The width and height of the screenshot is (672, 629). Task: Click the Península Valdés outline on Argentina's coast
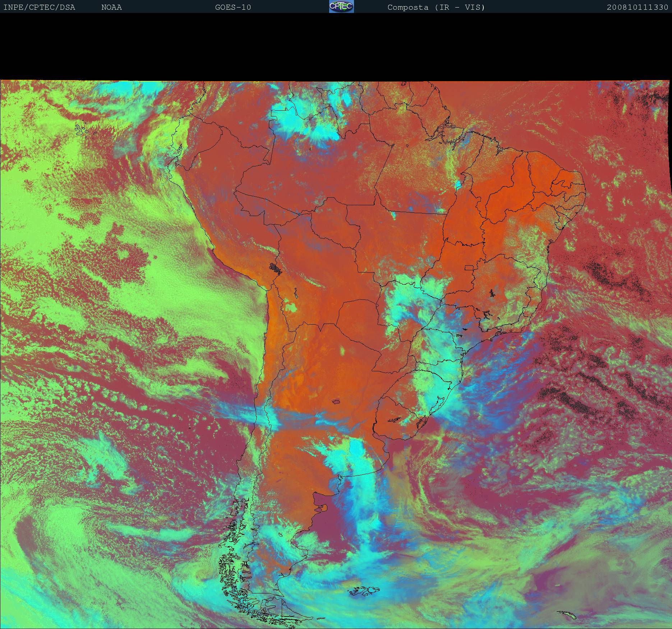[324, 508]
